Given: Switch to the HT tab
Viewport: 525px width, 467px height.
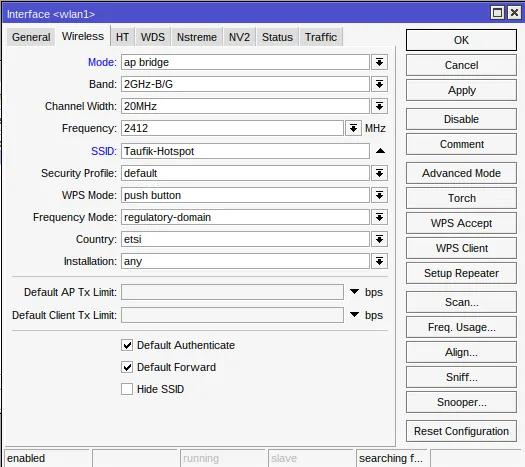Looking at the screenshot, I should [122, 37].
